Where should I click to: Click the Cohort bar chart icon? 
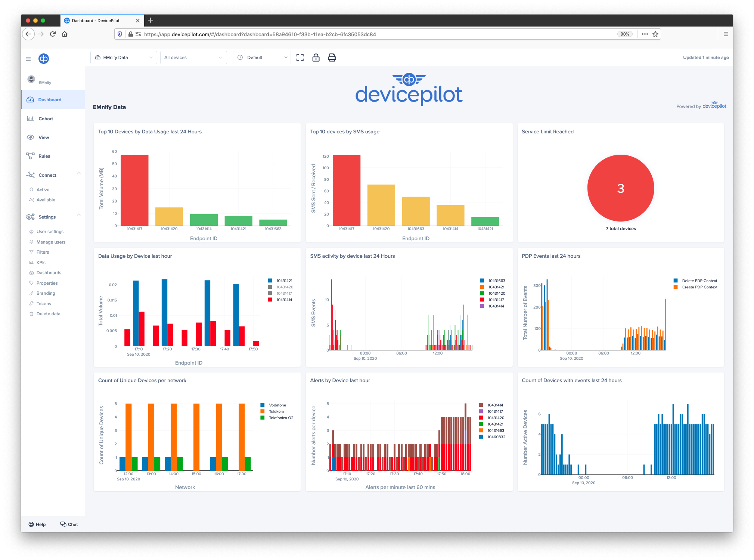pos(30,118)
